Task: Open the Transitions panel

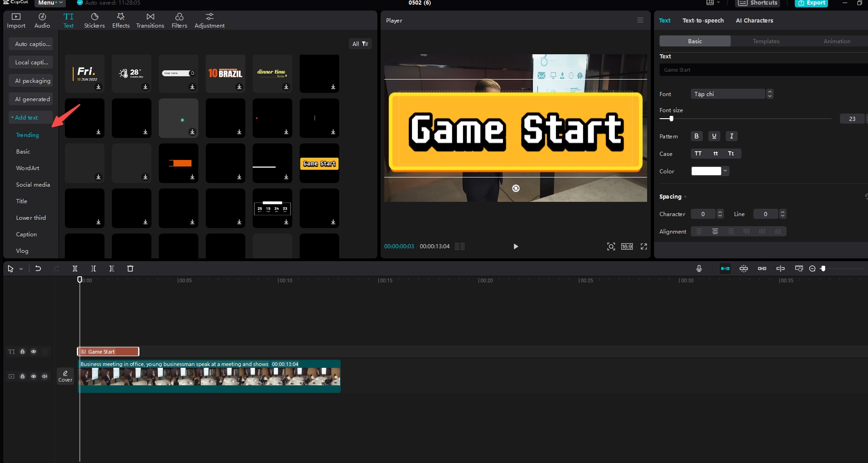Action: 150,19
